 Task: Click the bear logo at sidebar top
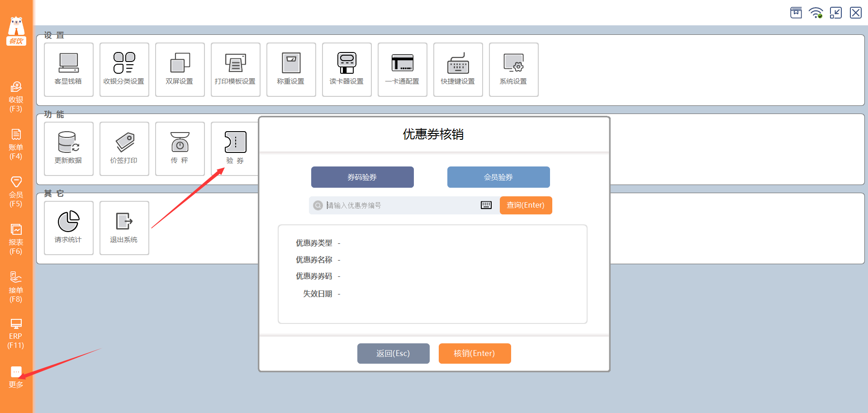tap(16, 30)
